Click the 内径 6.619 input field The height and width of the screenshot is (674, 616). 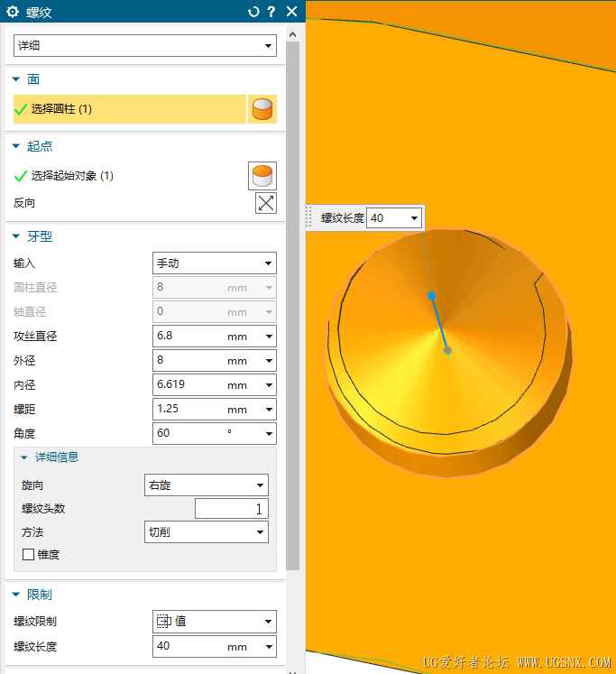pos(189,384)
